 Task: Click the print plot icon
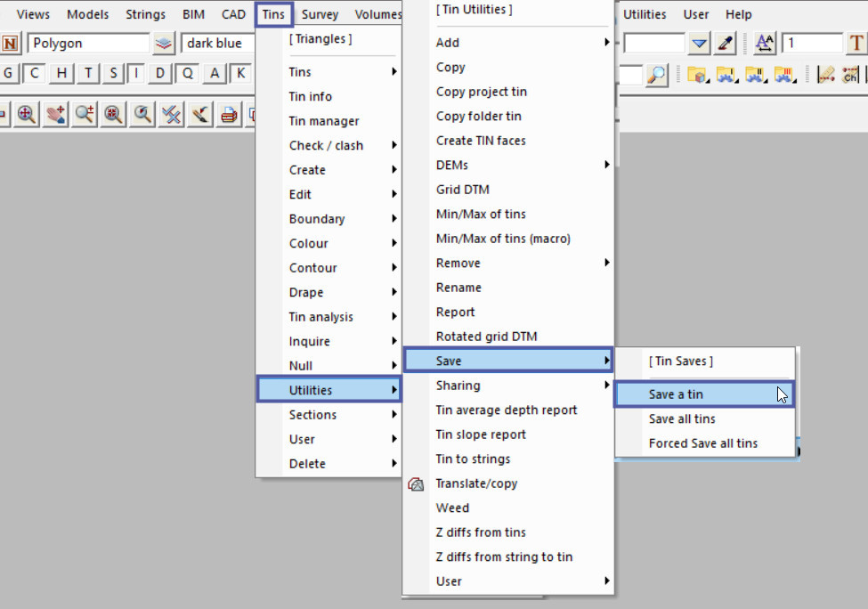230,114
